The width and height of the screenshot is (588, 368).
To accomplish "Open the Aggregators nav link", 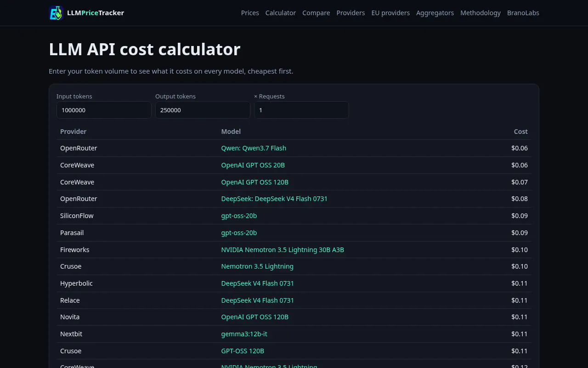I will pos(435,13).
